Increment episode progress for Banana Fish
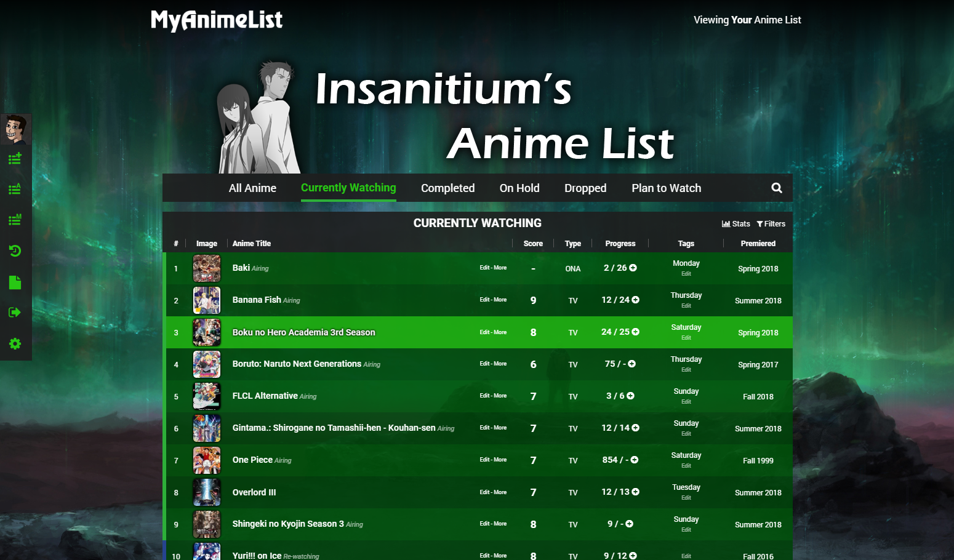 click(635, 300)
